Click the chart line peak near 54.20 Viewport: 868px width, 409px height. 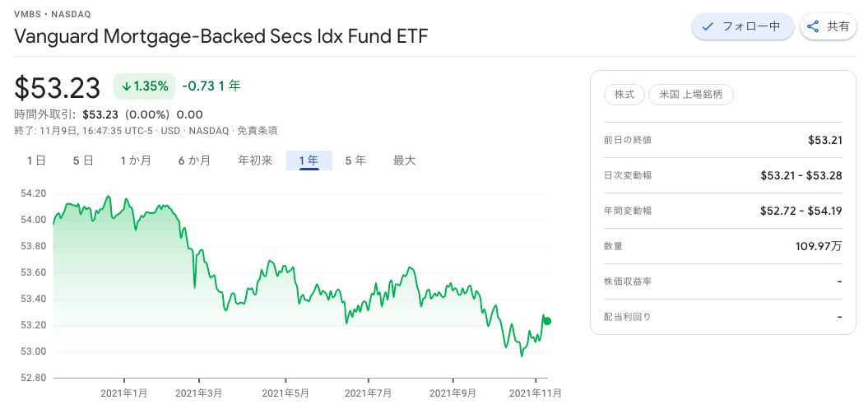(x=108, y=196)
